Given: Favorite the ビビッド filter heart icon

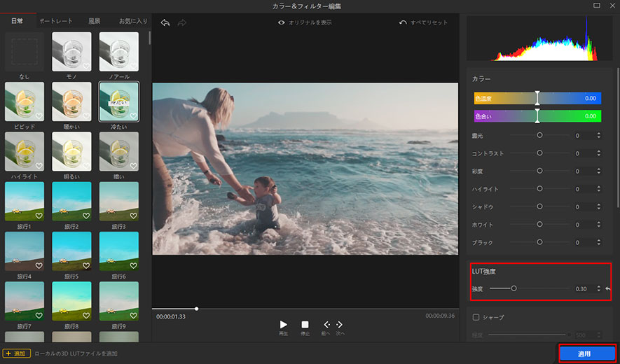Looking at the screenshot, I should coord(39,116).
